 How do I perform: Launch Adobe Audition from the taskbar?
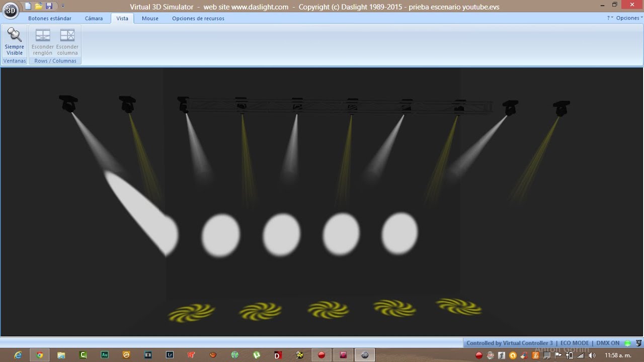[x=105, y=355]
